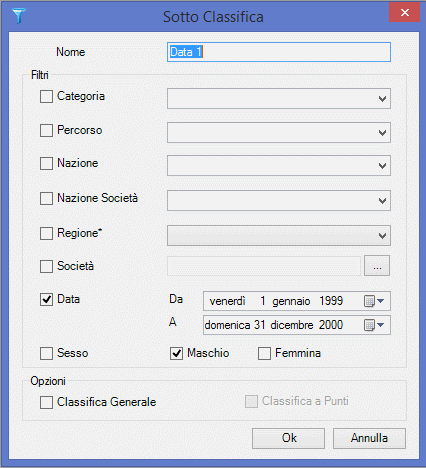
Task: Toggle the Sesso filter checkbox
Action: pos(46,353)
